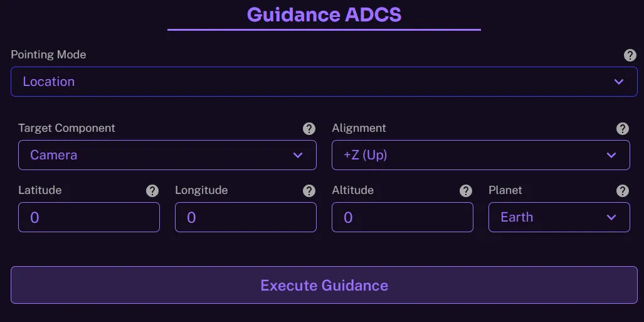Click the Guidance ADCS heading

(324, 14)
